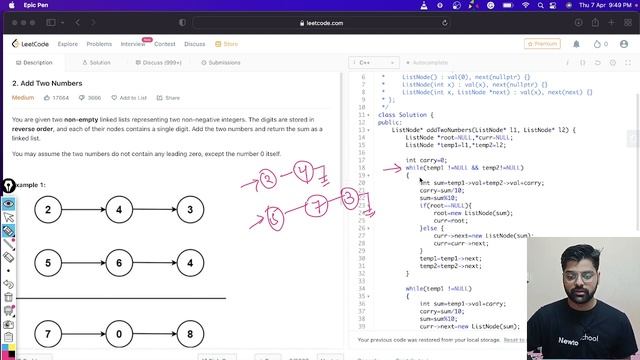Open the Epic Pen whiteboard tool
The height and width of the screenshot is (360, 640).
pos(9,311)
